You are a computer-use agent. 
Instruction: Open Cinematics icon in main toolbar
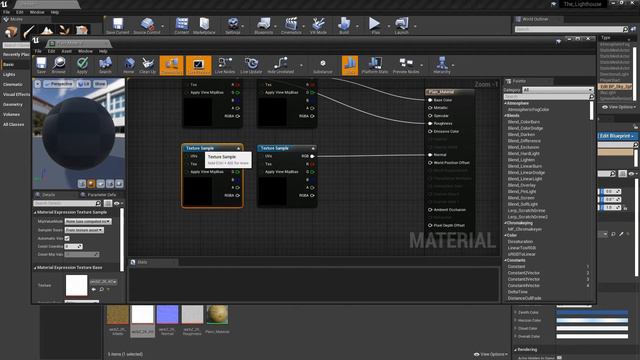pyautogui.click(x=291, y=24)
